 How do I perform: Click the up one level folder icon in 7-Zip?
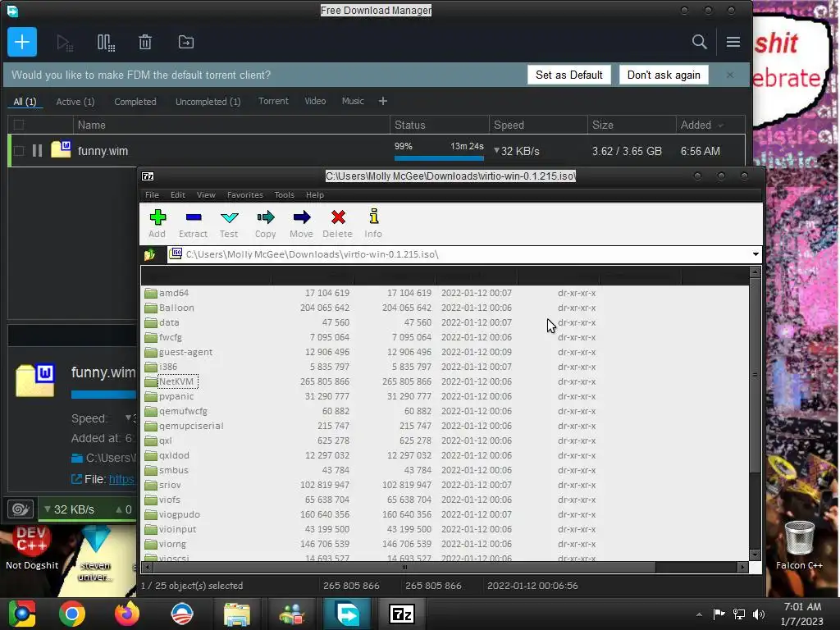pos(150,254)
